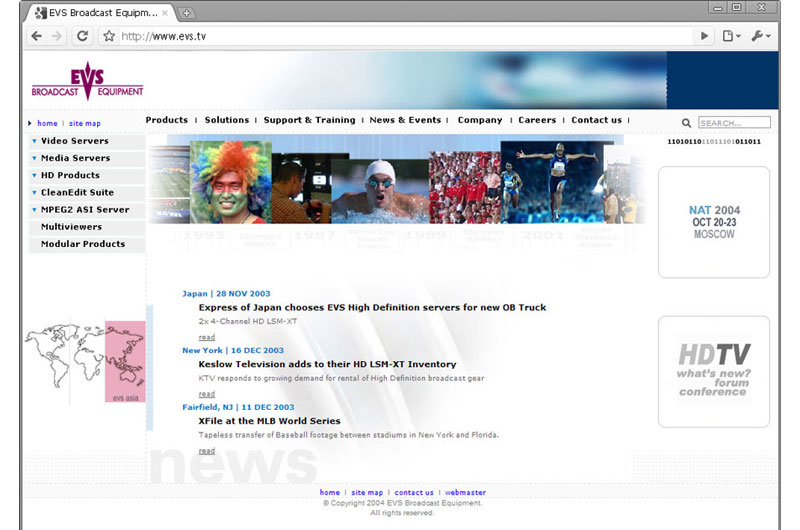Image resolution: width=800 pixels, height=530 pixels.
Task: Click the red crowd photo
Action: pos(465,187)
